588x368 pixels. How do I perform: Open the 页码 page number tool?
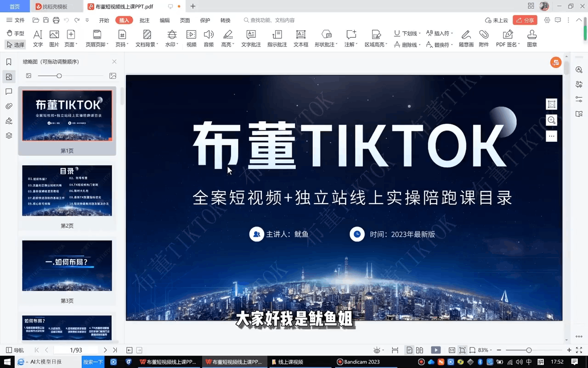tap(122, 39)
